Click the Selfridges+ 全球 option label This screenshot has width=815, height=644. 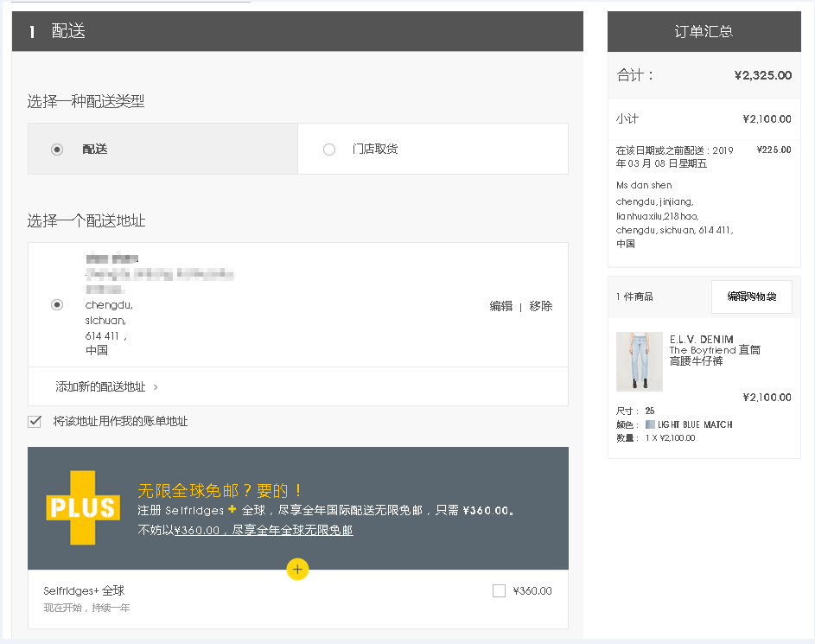click(x=85, y=591)
